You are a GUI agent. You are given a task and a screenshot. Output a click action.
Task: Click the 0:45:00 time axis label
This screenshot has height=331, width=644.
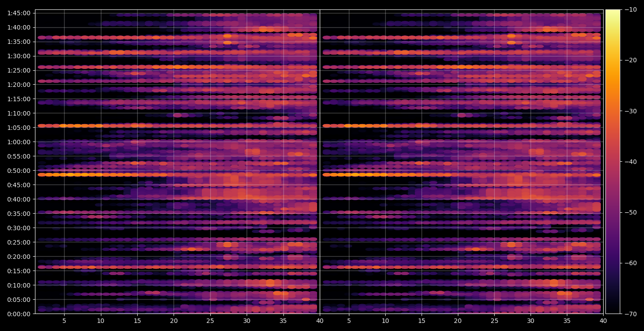point(19,185)
